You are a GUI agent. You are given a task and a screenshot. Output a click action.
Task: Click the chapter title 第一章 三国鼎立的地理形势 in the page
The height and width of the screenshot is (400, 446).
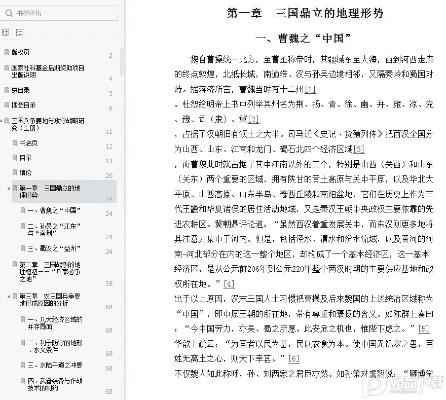[x=305, y=13]
